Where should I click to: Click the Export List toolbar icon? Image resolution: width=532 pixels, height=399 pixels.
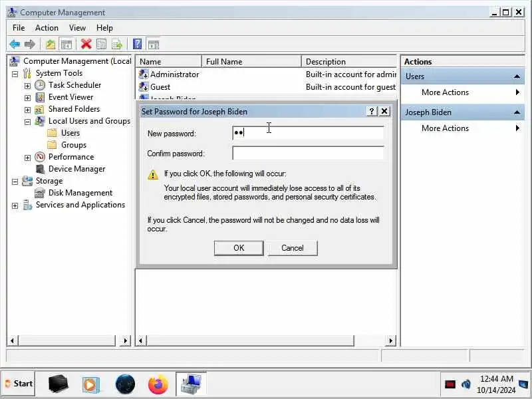(x=117, y=44)
